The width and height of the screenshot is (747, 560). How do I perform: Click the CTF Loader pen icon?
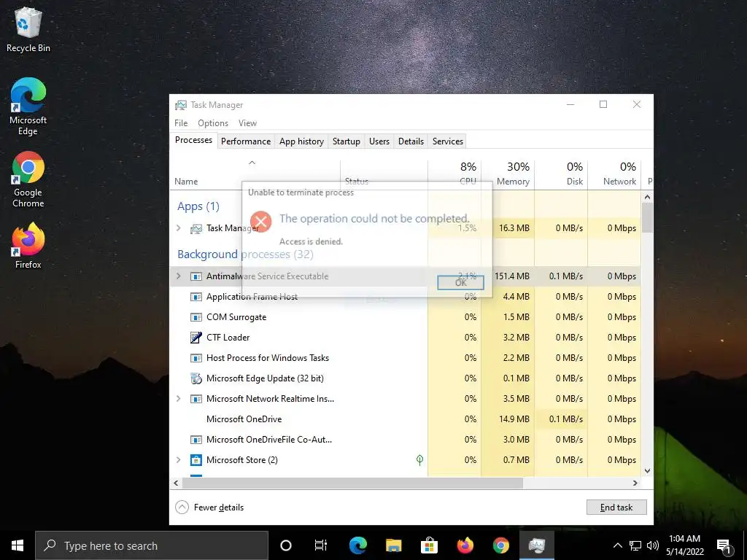[196, 338]
